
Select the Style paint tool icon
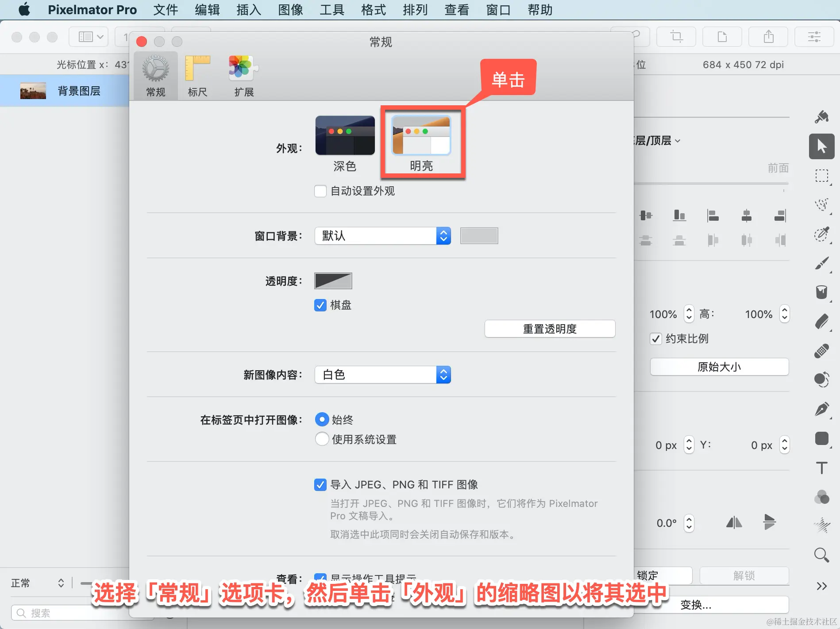(x=821, y=117)
